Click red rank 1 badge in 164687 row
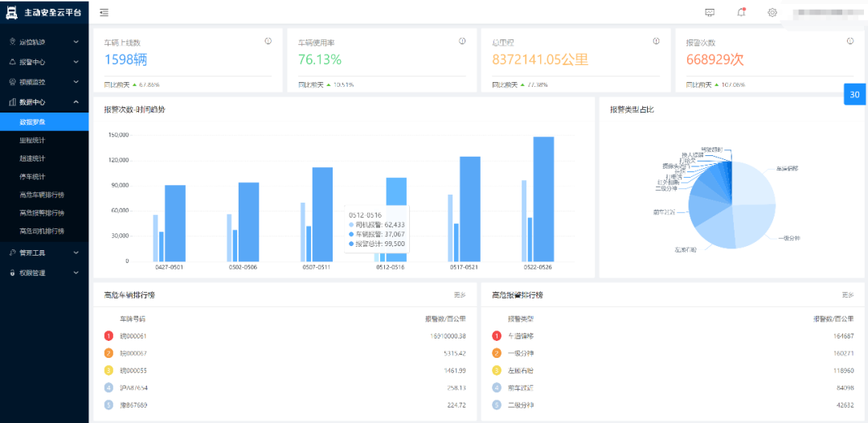Image resolution: width=868 pixels, height=423 pixels. 497,336
